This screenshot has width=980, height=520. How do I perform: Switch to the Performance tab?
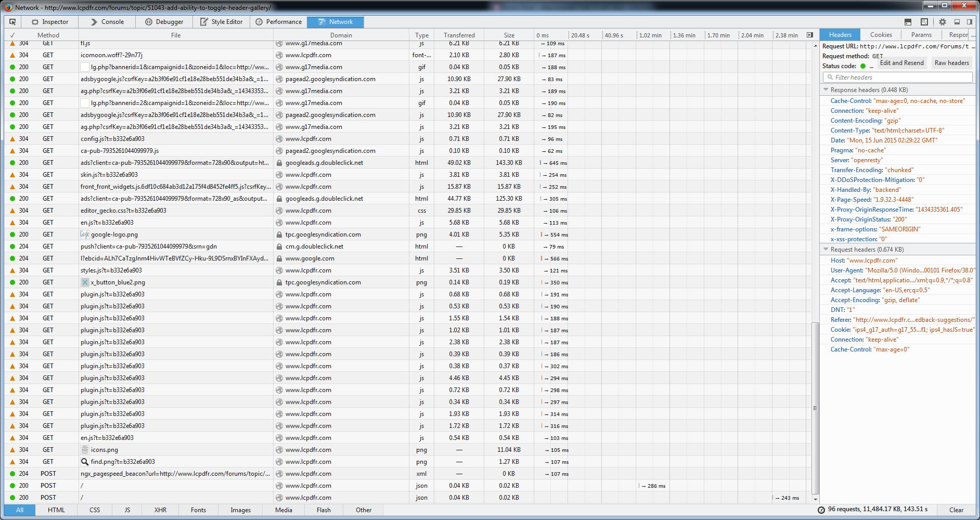pos(278,22)
